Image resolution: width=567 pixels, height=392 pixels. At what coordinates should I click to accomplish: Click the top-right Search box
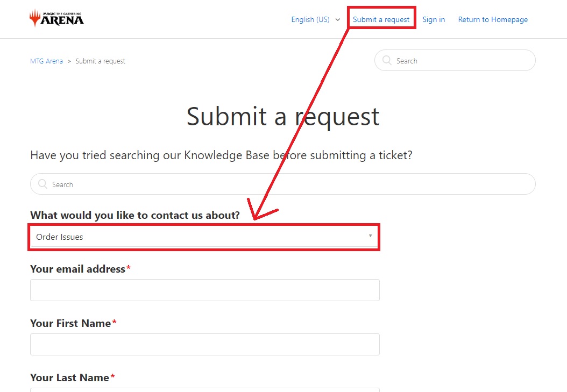point(455,60)
